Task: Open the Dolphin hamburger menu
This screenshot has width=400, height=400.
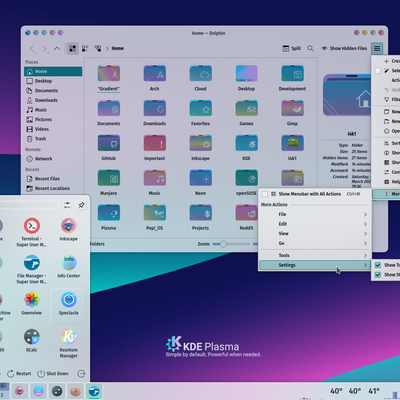Action: point(377,49)
